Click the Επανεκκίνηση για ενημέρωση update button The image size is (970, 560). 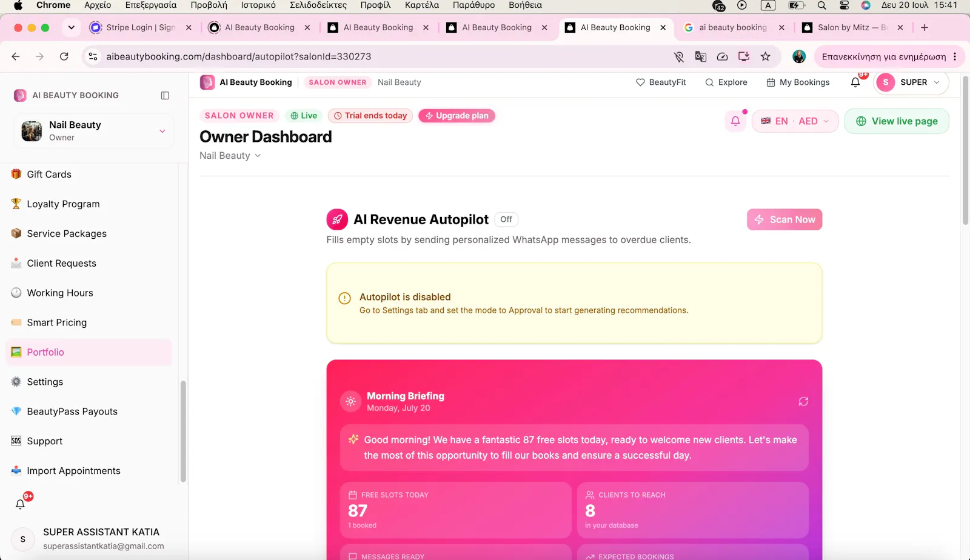click(x=884, y=56)
